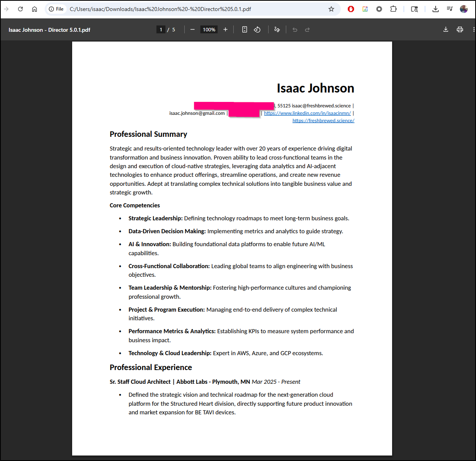Open the LinkedIn profile link
Screen dimensions: 476x461
[x=307, y=113]
